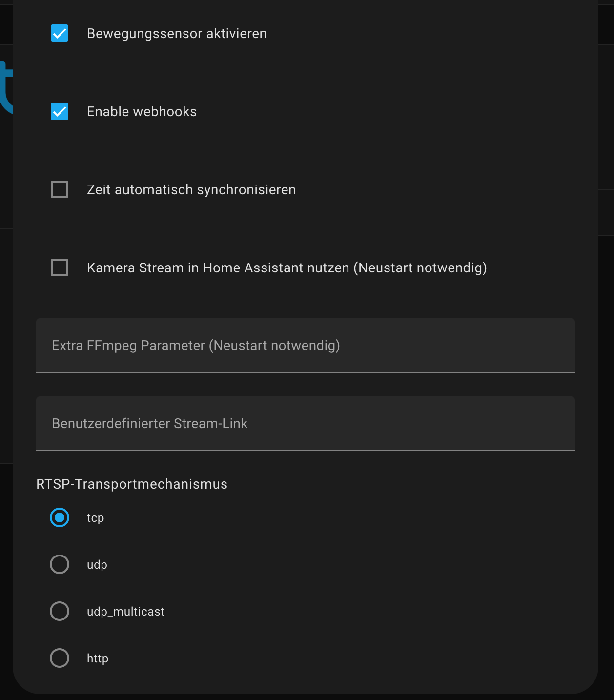
Task: Click the 'Zeit automatisch synchronisieren' label text
Action: (x=191, y=190)
